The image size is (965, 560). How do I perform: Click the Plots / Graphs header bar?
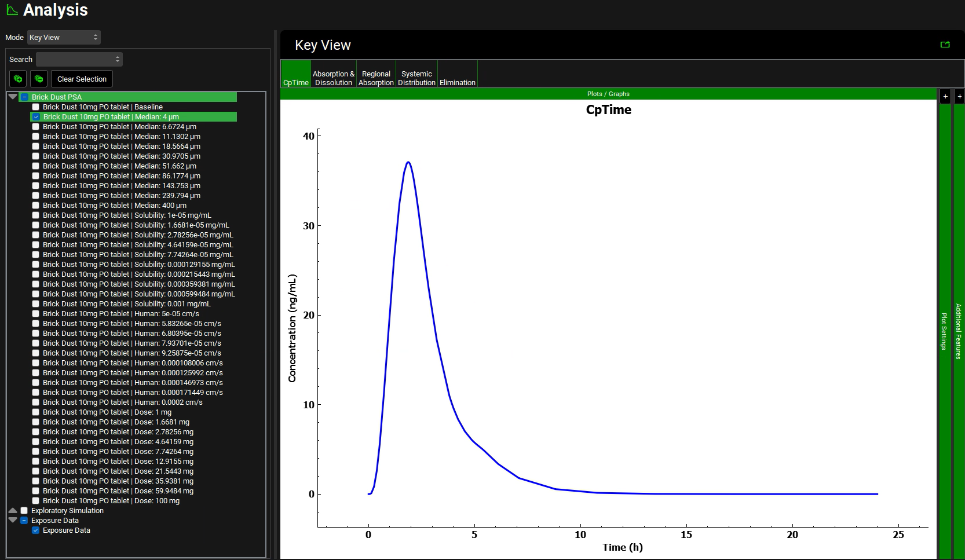coord(608,94)
